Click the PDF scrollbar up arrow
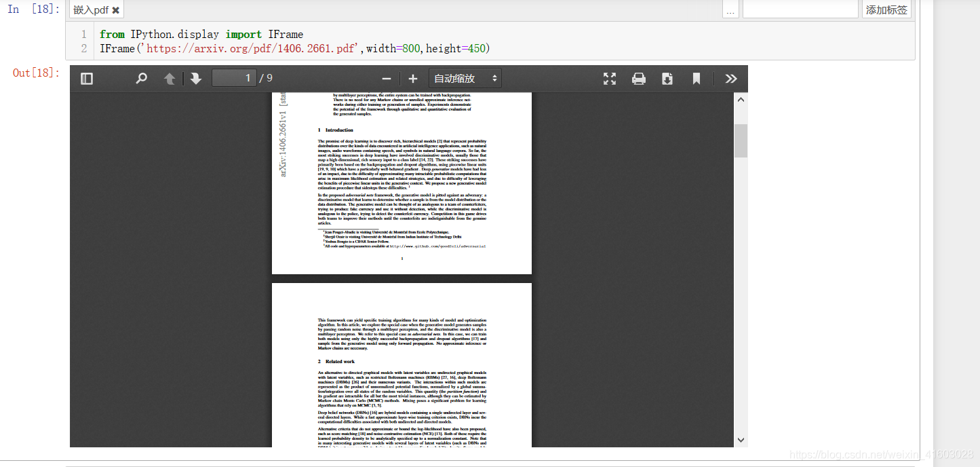Screen dimensions: 980x467 (x=741, y=100)
